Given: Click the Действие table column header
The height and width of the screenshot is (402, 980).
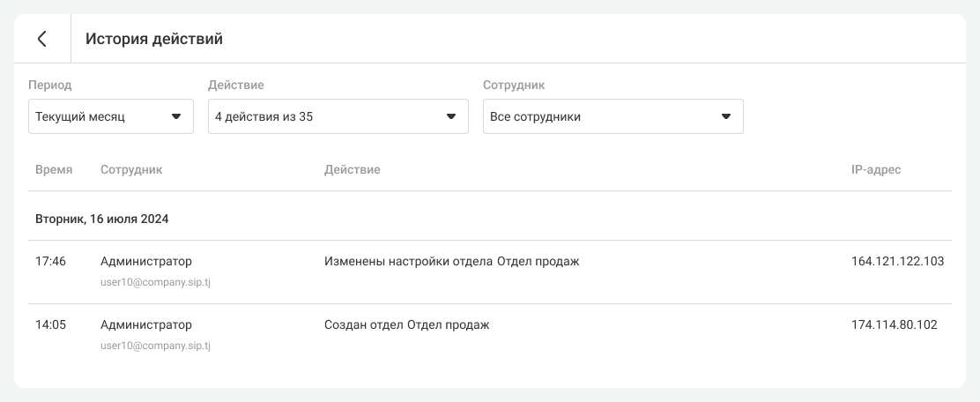Looking at the screenshot, I should 352,169.
